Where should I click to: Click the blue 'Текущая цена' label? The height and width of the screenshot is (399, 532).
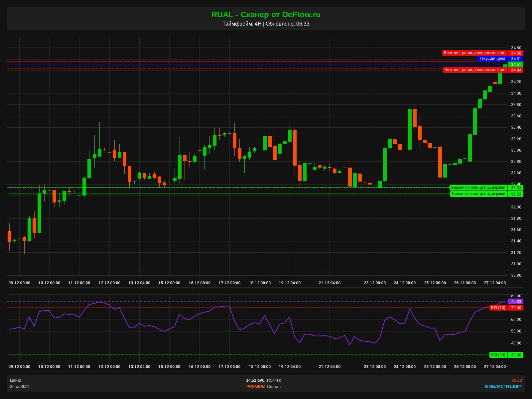[492, 59]
